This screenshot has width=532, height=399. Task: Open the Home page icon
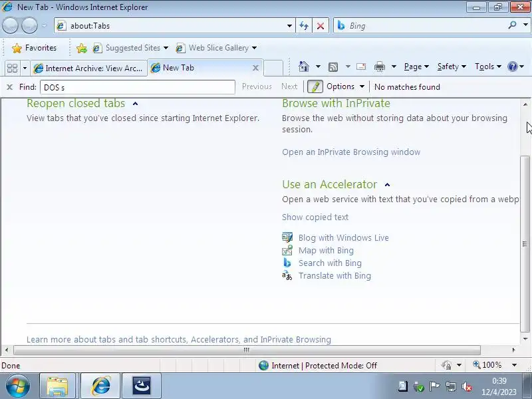point(304,66)
